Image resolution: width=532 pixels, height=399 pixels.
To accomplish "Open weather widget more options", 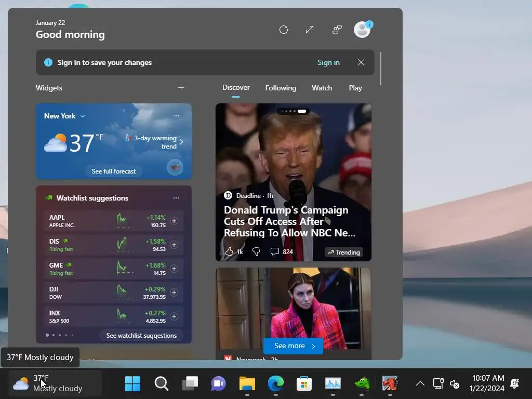I will [x=176, y=116].
